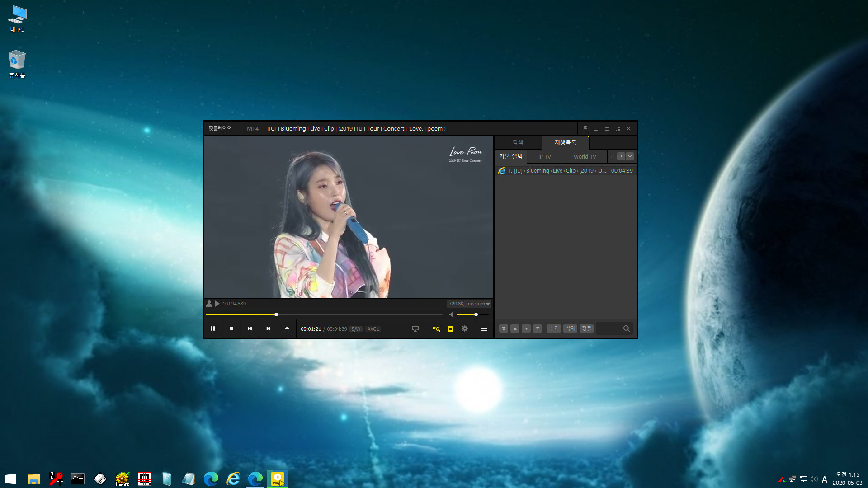The width and height of the screenshot is (868, 488).
Task: Add a new album with plus button
Action: click(612, 157)
